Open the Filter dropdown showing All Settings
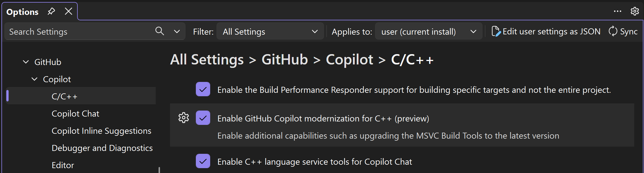 pos(270,31)
